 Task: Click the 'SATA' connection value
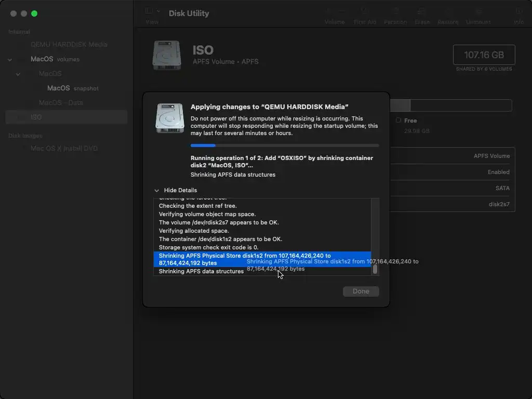coord(502,188)
